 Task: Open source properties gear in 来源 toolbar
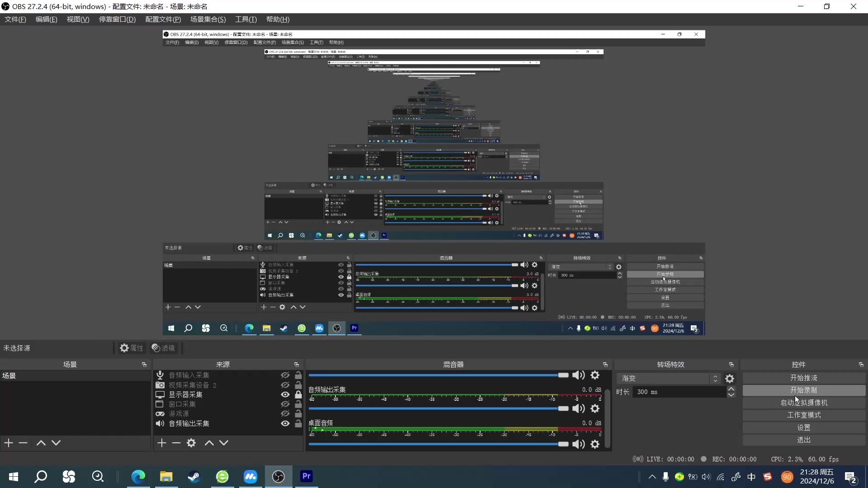click(191, 443)
